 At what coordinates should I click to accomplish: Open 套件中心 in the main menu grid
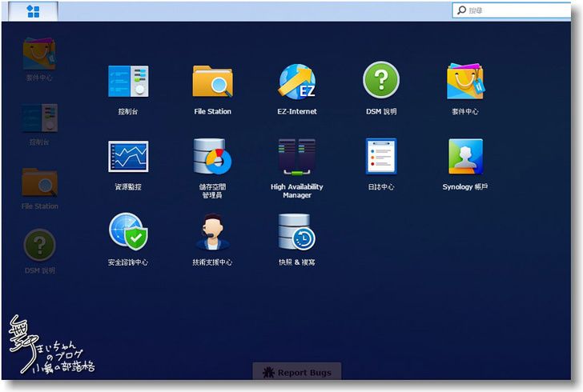coord(464,82)
